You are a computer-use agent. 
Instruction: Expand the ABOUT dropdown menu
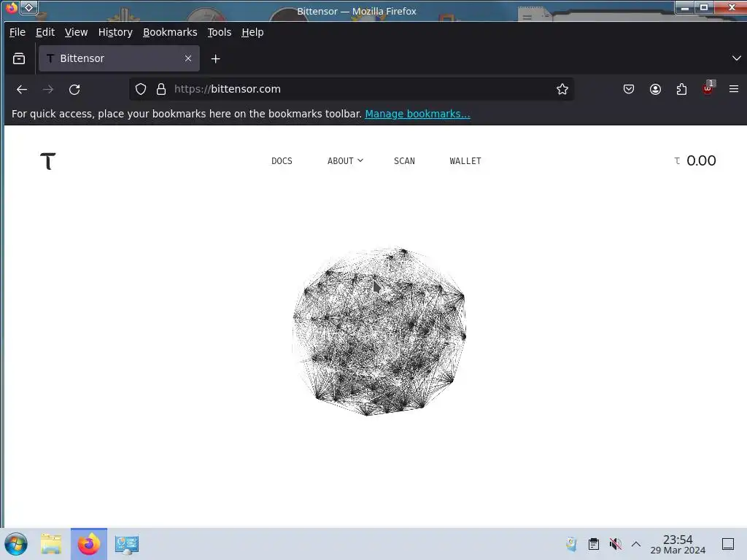pyautogui.click(x=345, y=161)
